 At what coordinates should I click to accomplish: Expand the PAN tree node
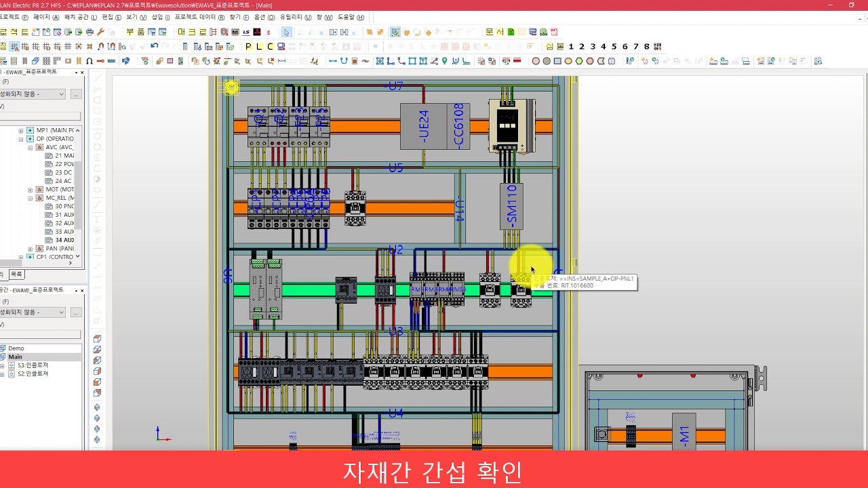[31, 249]
